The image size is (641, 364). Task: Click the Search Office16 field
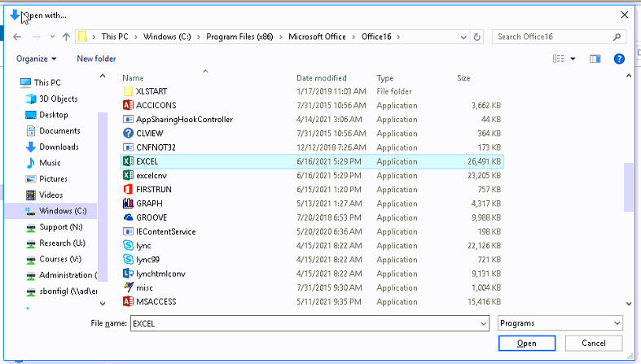pos(555,37)
